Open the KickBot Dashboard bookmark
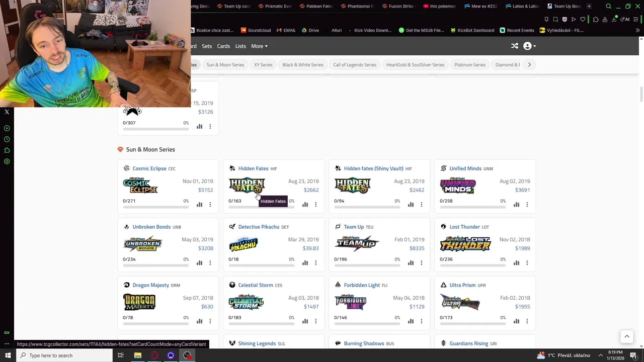This screenshot has height=362, width=644. click(472, 30)
